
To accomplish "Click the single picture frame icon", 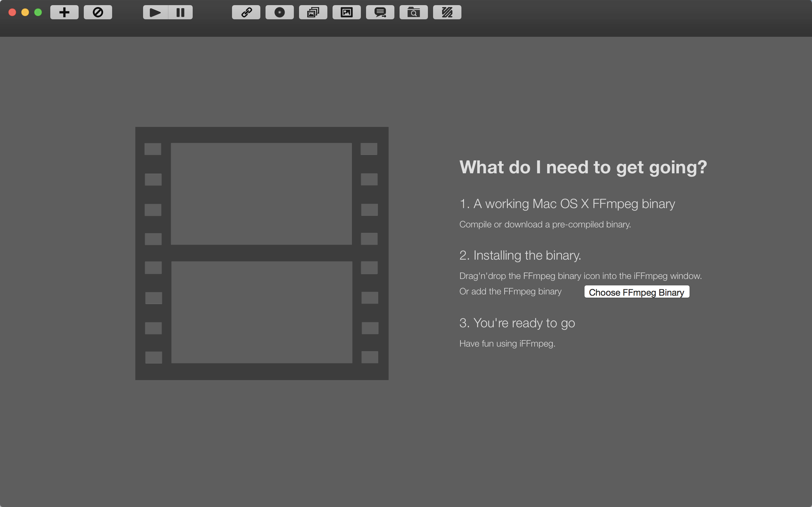I will tap(346, 13).
